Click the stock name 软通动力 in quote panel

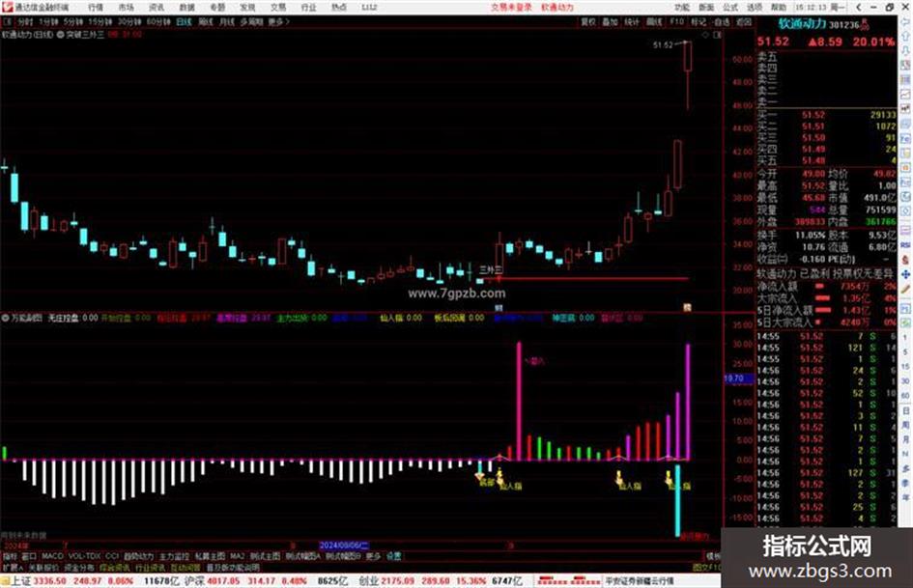pos(802,24)
